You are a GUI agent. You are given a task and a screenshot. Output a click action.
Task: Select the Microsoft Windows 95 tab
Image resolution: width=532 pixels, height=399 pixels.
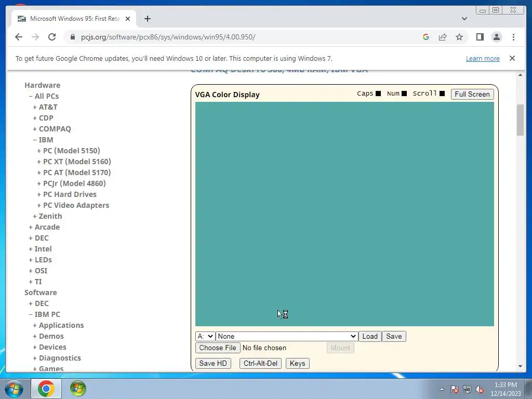tap(74, 19)
